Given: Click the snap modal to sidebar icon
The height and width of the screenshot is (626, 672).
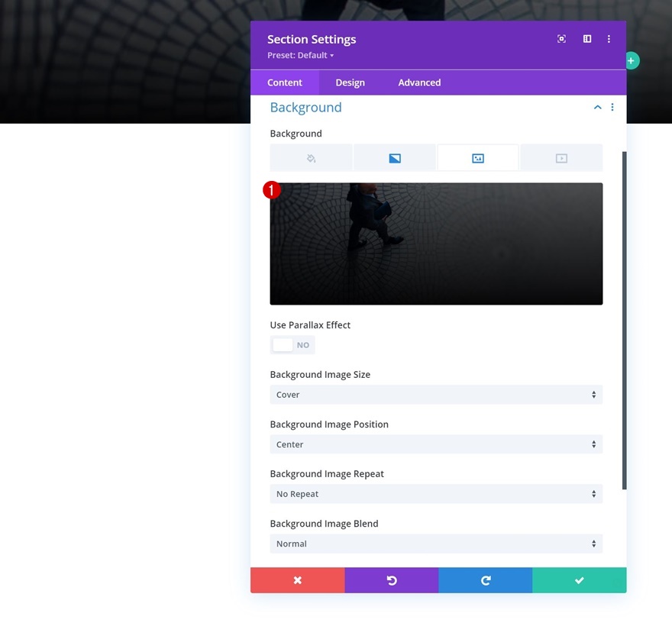Looking at the screenshot, I should click(x=587, y=39).
